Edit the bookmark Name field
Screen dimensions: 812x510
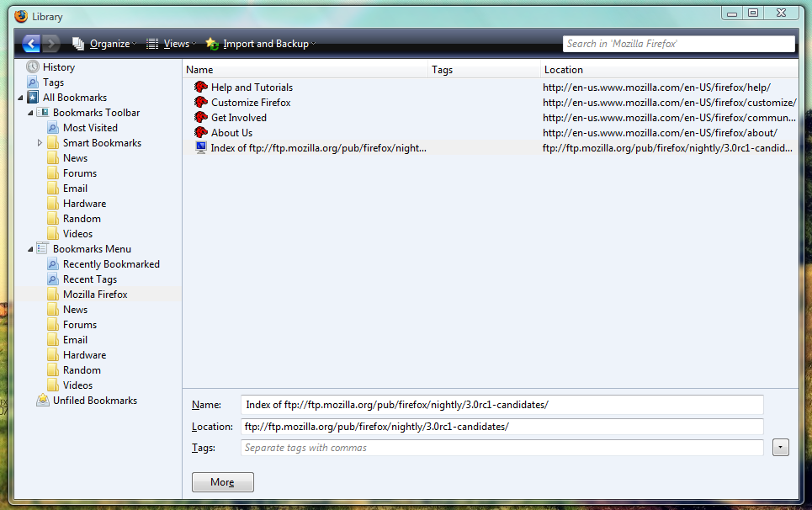point(502,405)
